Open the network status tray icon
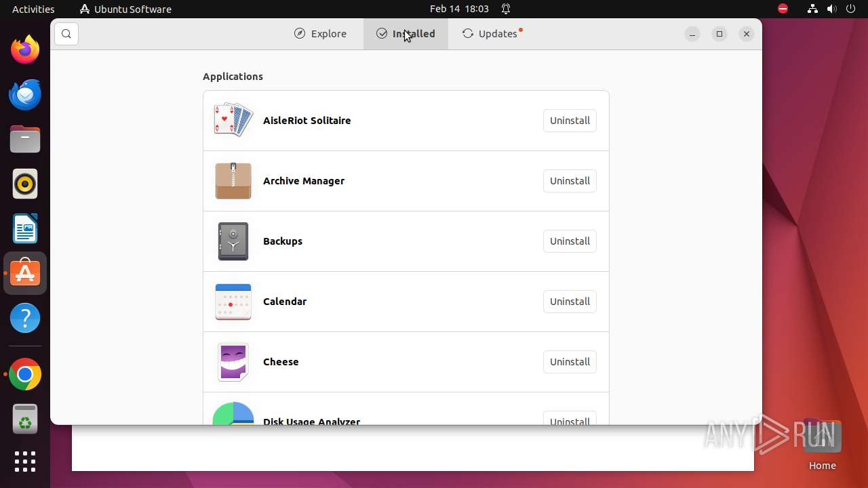Image resolution: width=868 pixels, height=488 pixels. (812, 9)
